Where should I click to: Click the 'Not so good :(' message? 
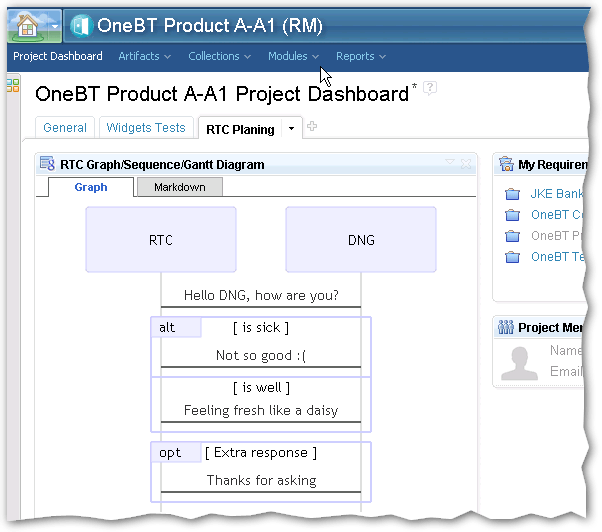(261, 355)
